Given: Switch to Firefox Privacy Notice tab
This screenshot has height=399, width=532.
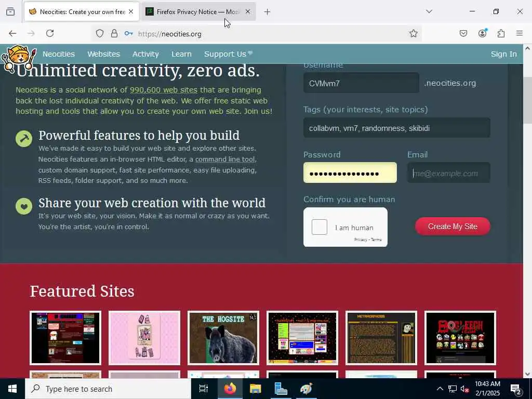Looking at the screenshot, I should point(198,12).
